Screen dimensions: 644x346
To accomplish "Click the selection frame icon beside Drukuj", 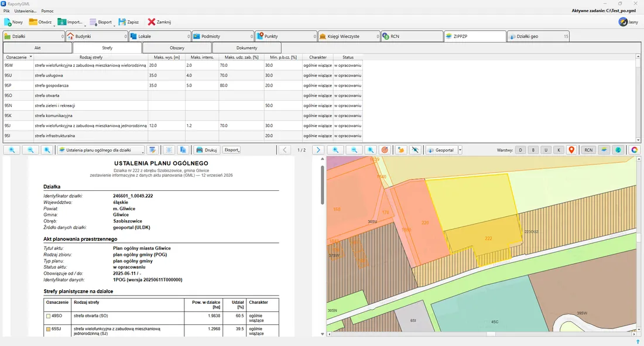I will [169, 150].
